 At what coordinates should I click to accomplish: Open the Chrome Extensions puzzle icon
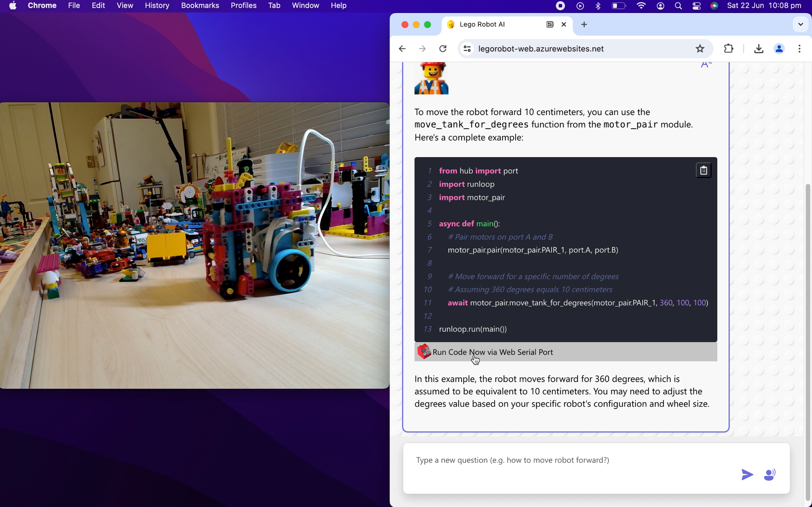click(x=728, y=49)
